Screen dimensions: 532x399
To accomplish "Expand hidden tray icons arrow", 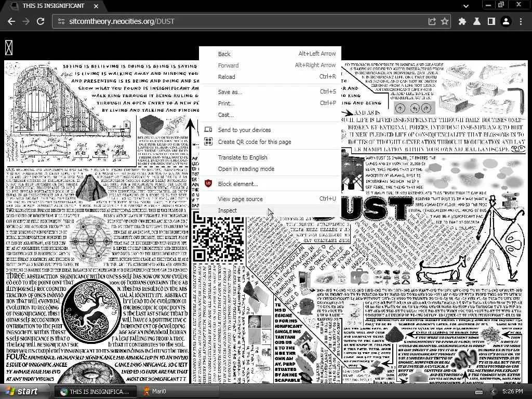I will (493, 392).
